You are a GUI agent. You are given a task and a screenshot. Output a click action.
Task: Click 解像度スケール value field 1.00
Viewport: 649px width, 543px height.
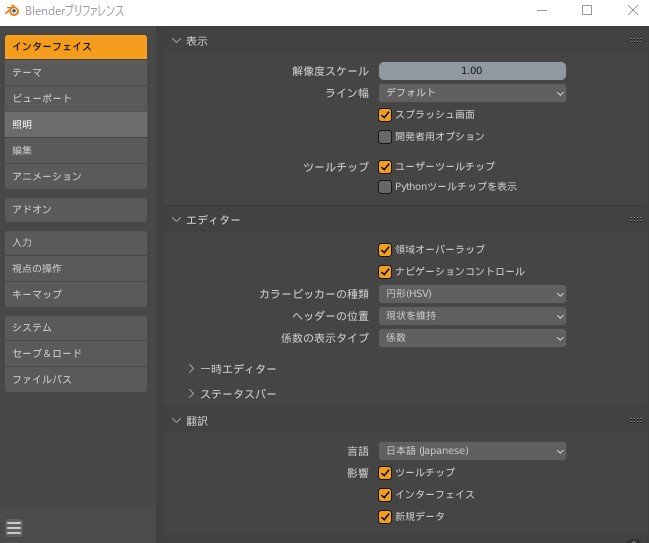coord(472,71)
